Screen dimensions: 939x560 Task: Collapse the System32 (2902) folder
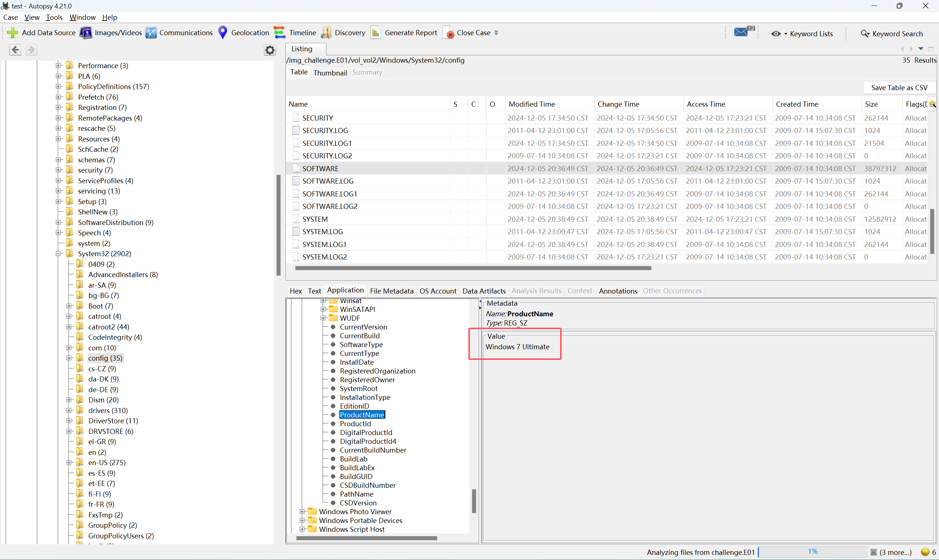pos(59,254)
